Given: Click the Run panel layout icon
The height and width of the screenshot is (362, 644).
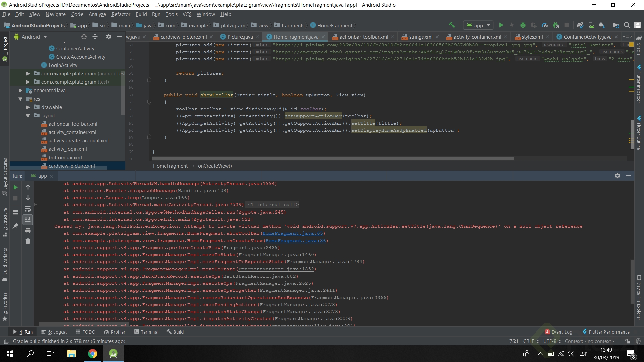Looking at the screenshot, I should pyautogui.click(x=15, y=212).
